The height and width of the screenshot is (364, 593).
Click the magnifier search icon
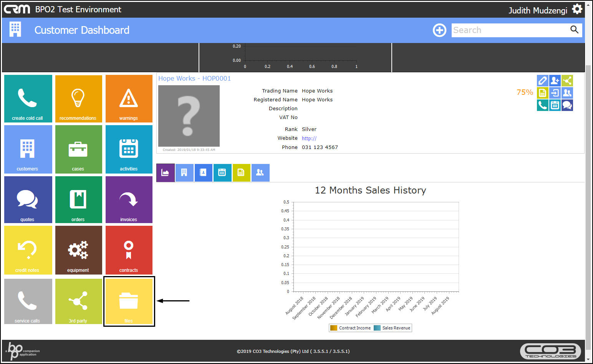pos(574,30)
